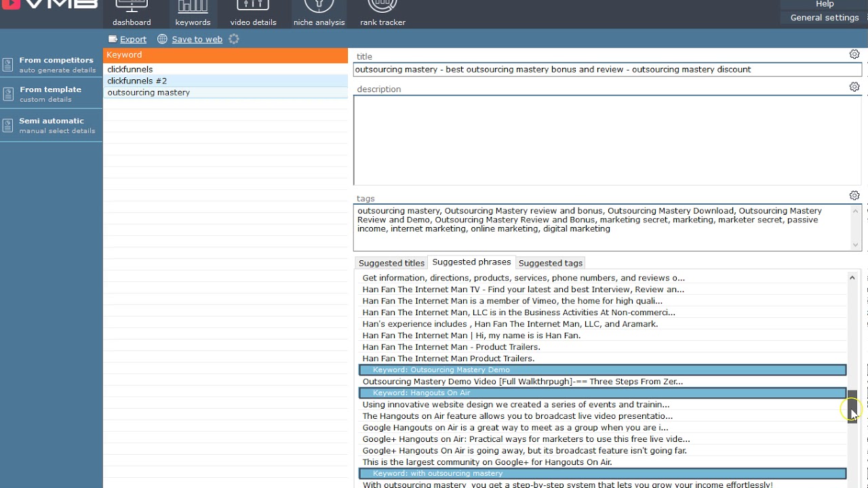The width and height of the screenshot is (868, 488).
Task: Click the suggested phrases scrollbar thumb
Action: 852,407
